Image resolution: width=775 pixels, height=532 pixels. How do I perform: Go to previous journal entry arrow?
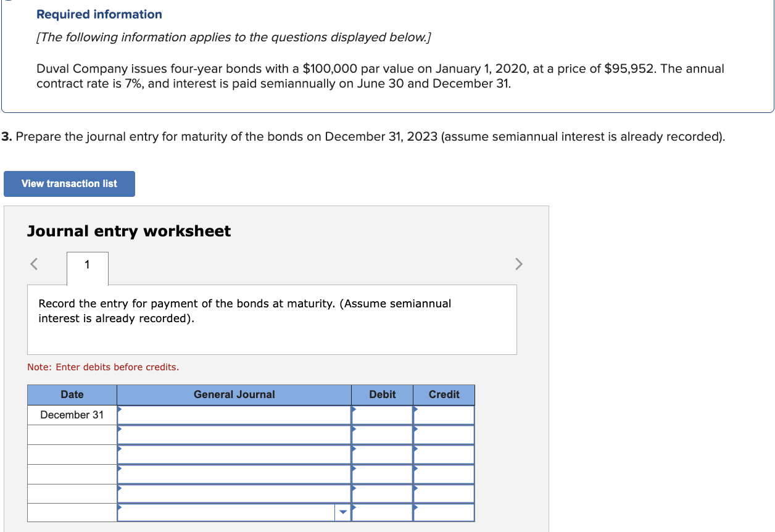tap(35, 264)
